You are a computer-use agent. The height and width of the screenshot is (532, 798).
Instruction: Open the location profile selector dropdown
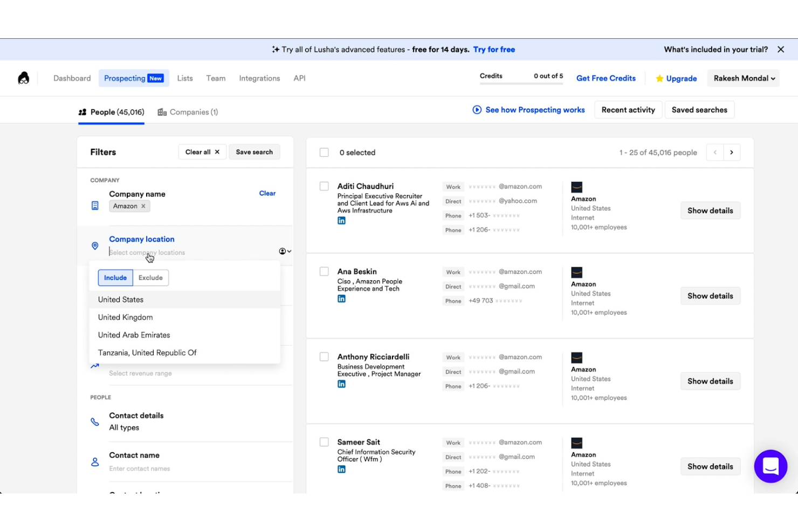(x=285, y=251)
